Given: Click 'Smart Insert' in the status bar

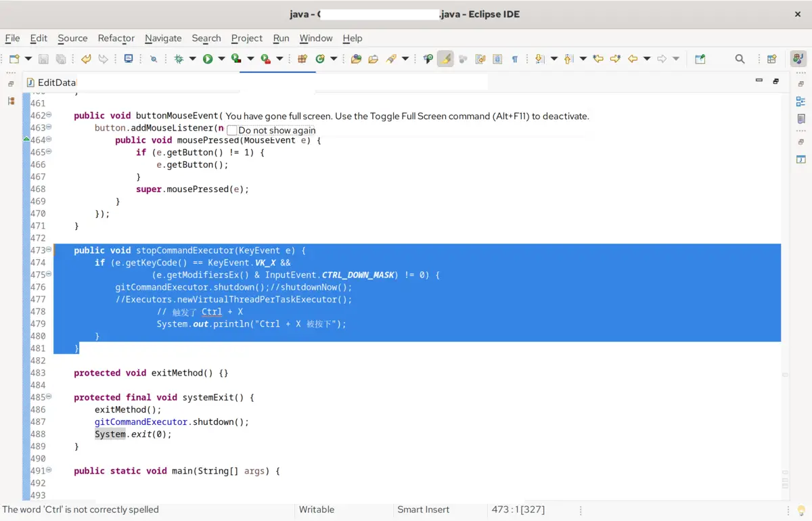Looking at the screenshot, I should click(424, 509).
